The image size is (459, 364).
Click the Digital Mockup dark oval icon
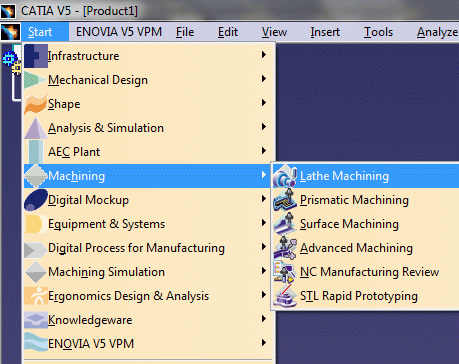tap(36, 200)
